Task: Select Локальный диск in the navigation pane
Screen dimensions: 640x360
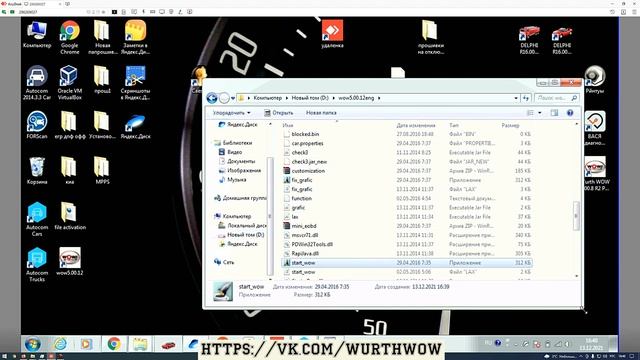Action: [x=242, y=225]
